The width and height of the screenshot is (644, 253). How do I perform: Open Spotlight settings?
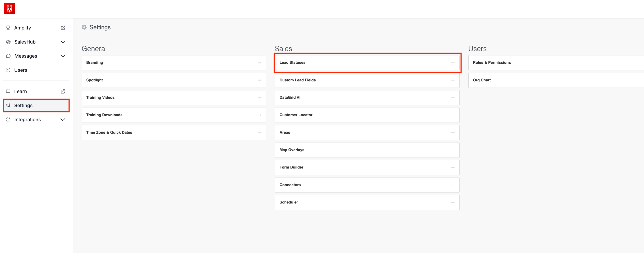click(x=174, y=80)
